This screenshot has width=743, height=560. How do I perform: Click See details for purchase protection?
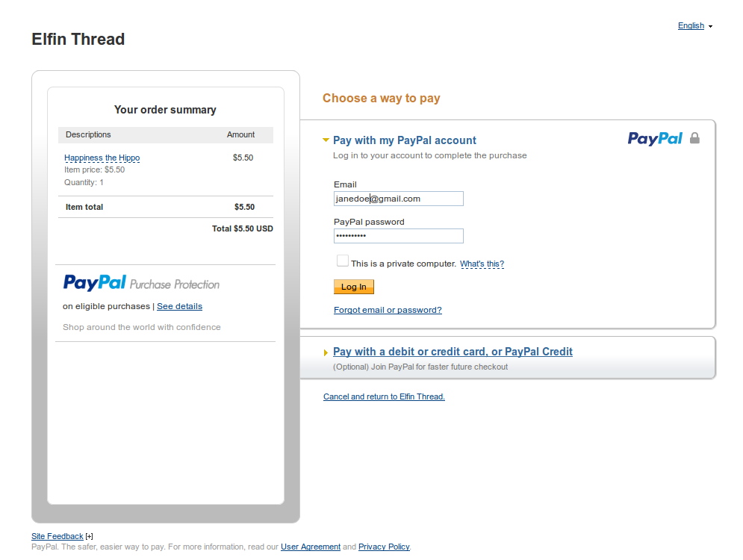180,306
